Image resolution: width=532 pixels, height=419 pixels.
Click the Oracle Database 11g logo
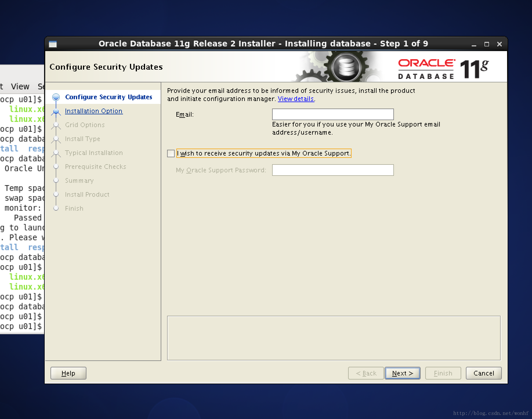(x=444, y=69)
